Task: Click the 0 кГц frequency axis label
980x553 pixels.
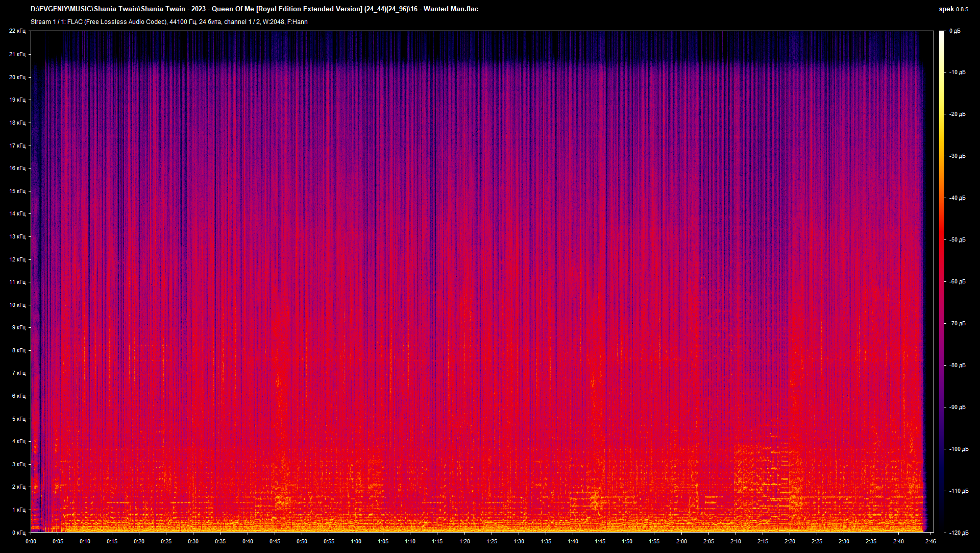Action: [x=18, y=533]
